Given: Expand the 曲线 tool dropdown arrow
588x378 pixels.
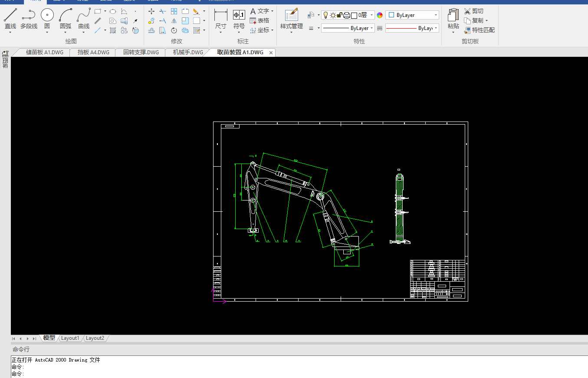Looking at the screenshot, I should pyautogui.click(x=84, y=32).
